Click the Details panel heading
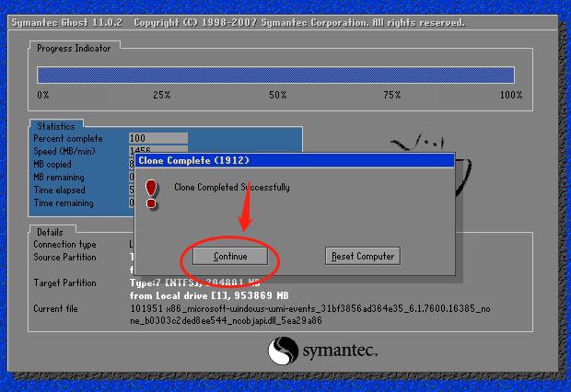The width and height of the screenshot is (571, 392). 50,232
